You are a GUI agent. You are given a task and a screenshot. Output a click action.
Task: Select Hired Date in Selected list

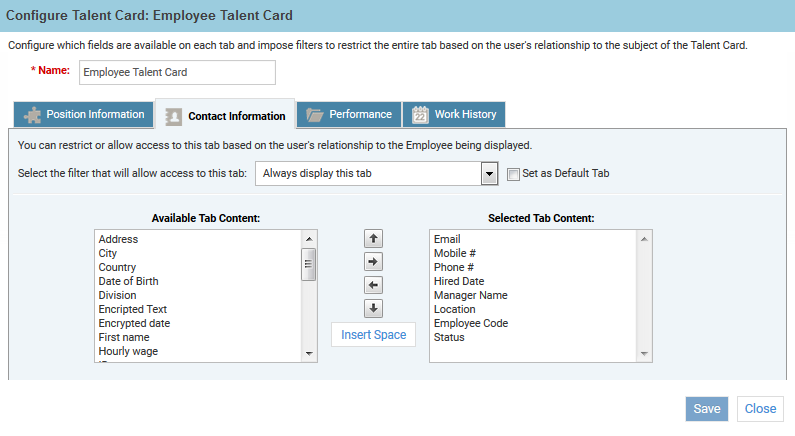coord(459,281)
